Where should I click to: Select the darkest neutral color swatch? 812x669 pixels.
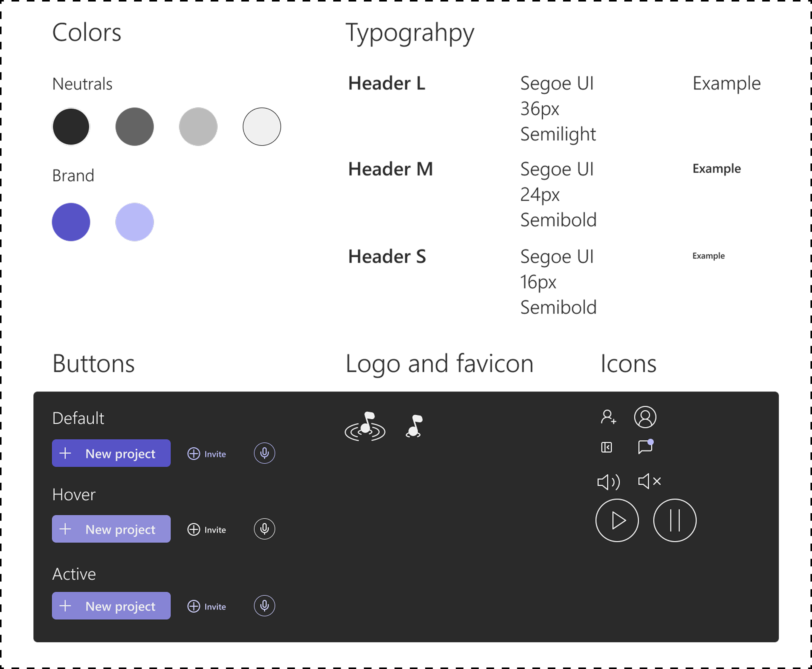point(71,127)
